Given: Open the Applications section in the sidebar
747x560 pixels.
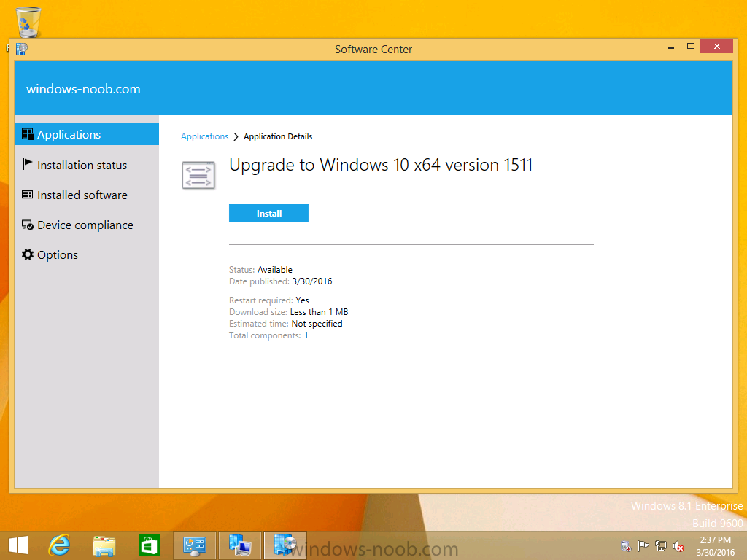Looking at the screenshot, I should coord(87,134).
